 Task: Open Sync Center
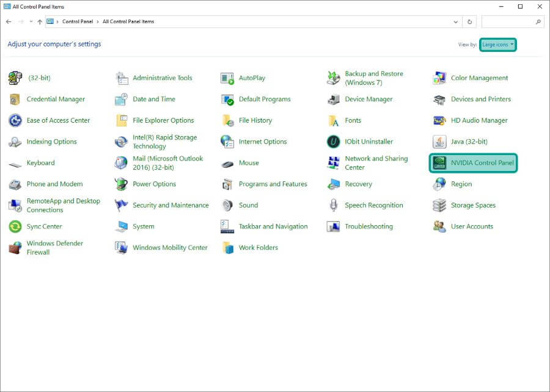coord(44,227)
